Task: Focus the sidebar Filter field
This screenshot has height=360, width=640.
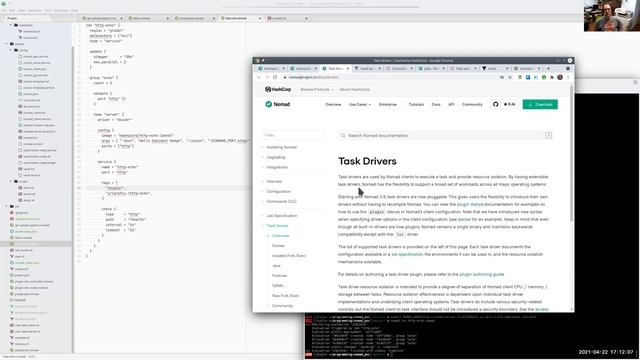Action: click(x=293, y=135)
